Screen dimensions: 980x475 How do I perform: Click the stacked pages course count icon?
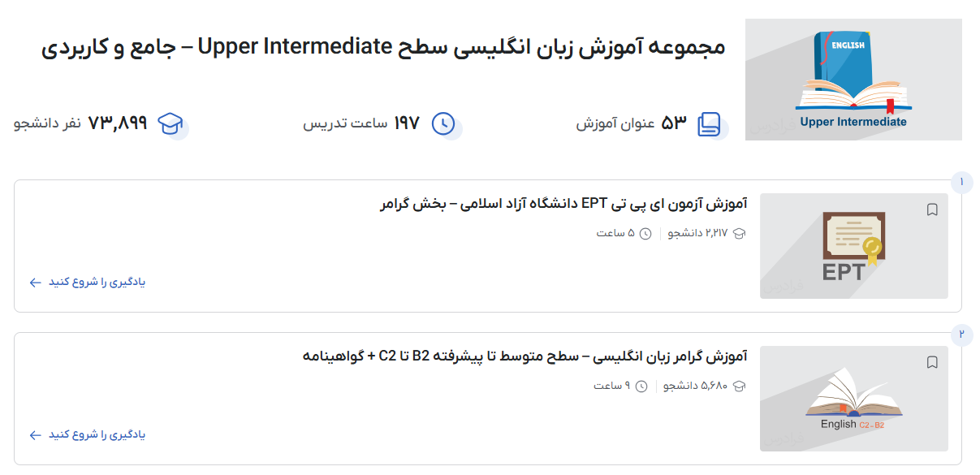click(x=709, y=124)
